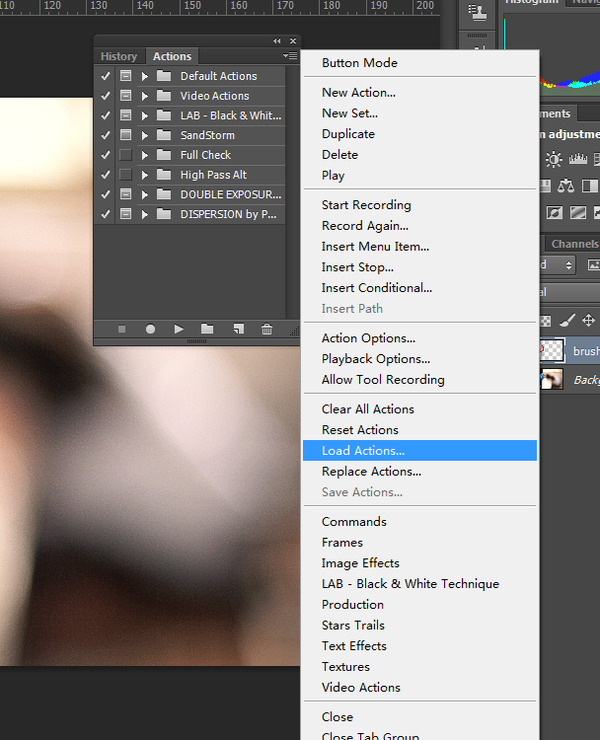Click the lock image pixels brush icon

(x=567, y=321)
